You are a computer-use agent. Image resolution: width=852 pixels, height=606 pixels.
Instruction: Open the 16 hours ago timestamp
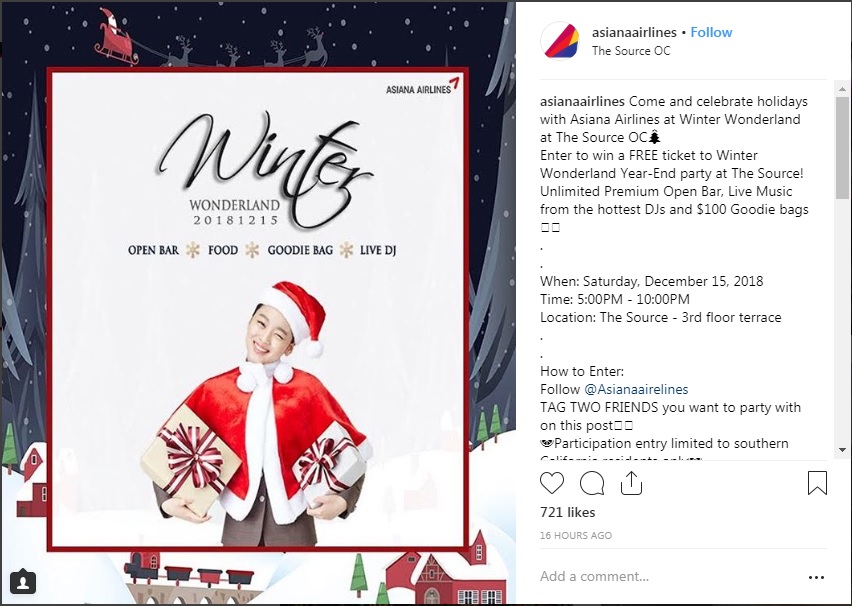(x=576, y=535)
